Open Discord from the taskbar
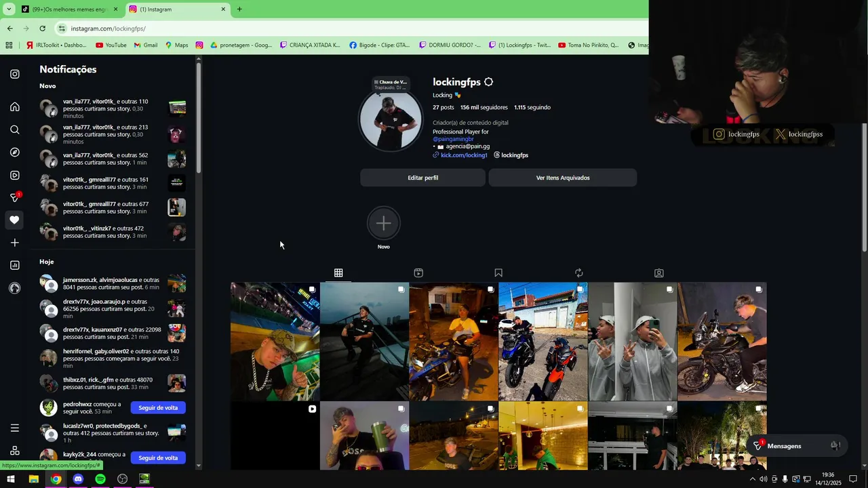 pos(78,479)
